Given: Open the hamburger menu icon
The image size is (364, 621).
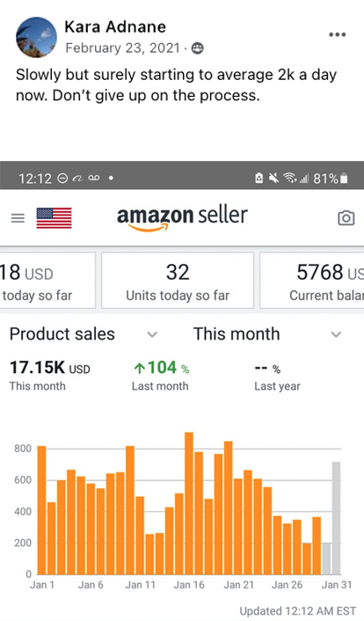Looking at the screenshot, I should click(18, 218).
